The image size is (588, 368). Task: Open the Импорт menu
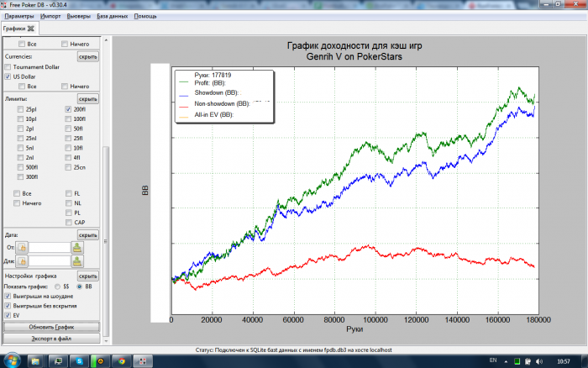tap(50, 16)
